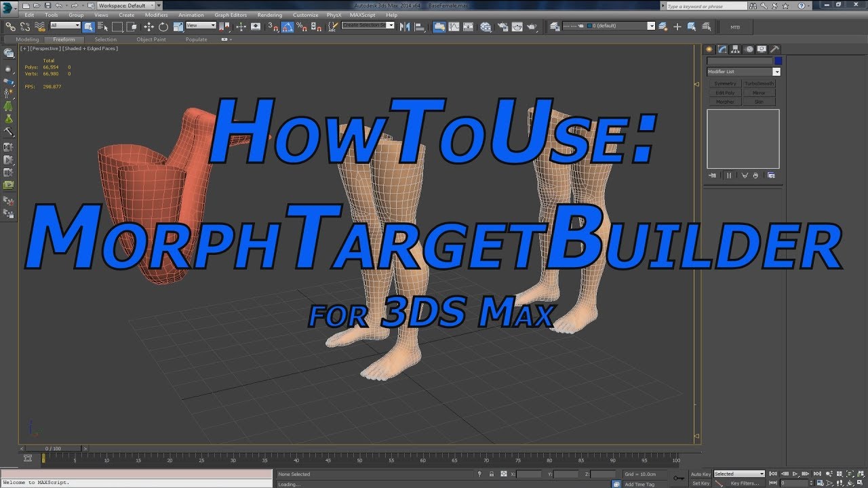Click the Skin modifier button
This screenshot has height=488, width=868.
click(x=759, y=101)
